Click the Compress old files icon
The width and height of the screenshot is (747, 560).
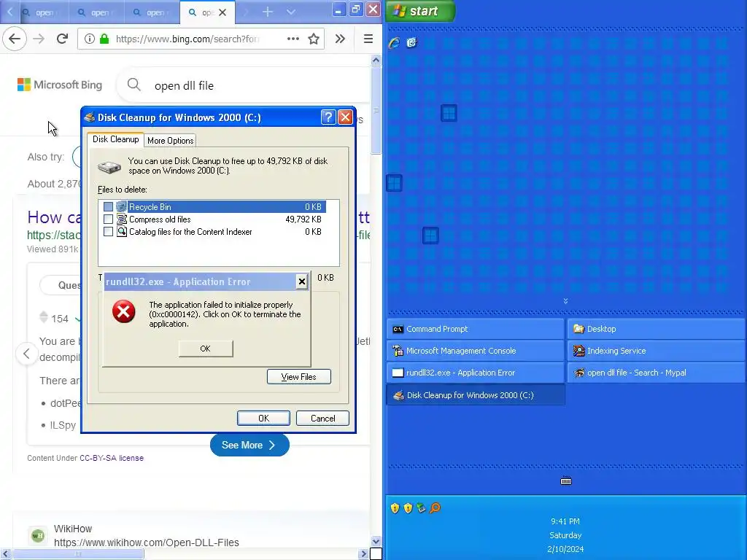click(x=122, y=219)
